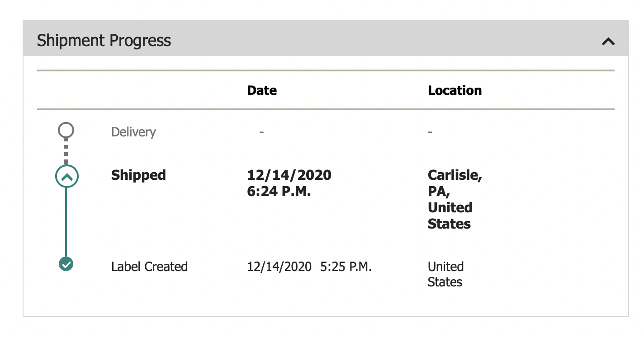
Task: Select the Location column header
Action: 455,90
